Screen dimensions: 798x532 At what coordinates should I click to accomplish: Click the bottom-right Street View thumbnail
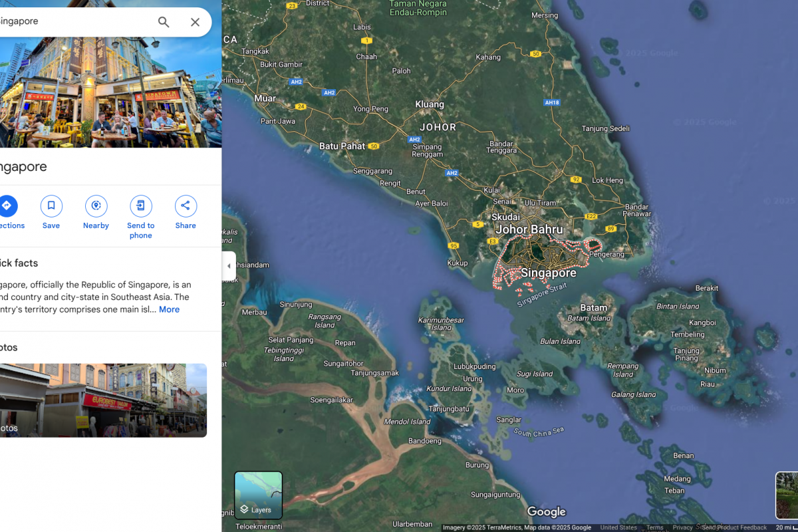pos(787,495)
